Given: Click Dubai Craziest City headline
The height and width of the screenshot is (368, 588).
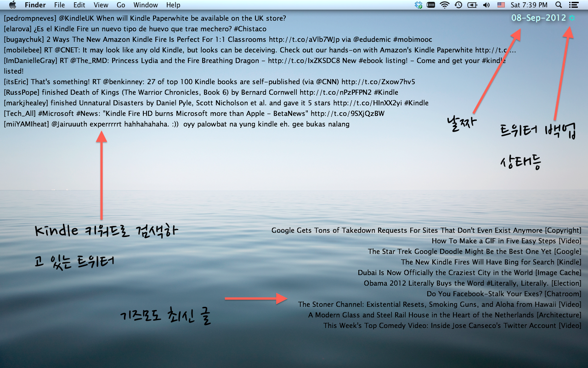Looking at the screenshot, I should coord(469,273).
